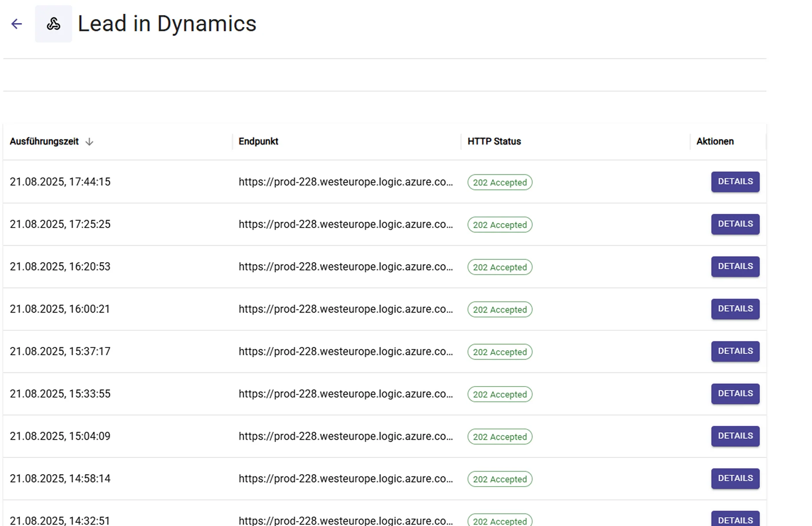Go back using the left arrow icon

(x=16, y=24)
